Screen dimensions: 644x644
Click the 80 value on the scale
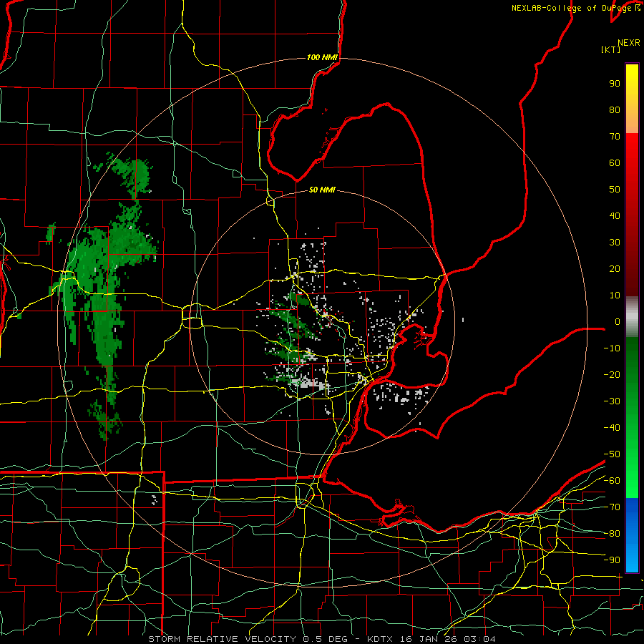(x=615, y=110)
